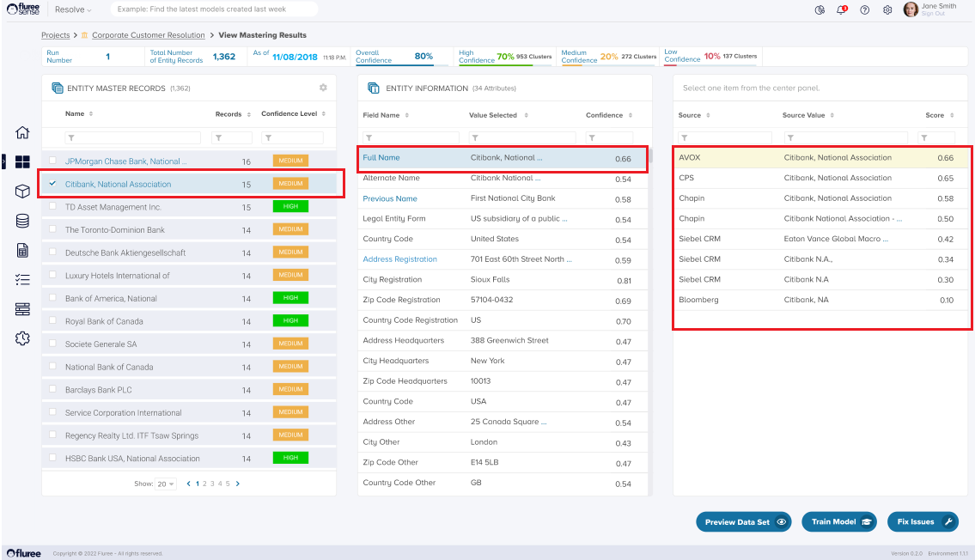The width and height of the screenshot is (975, 560).
Task: Open Corporate Customer Resolution breadcrumb
Action: pos(148,35)
